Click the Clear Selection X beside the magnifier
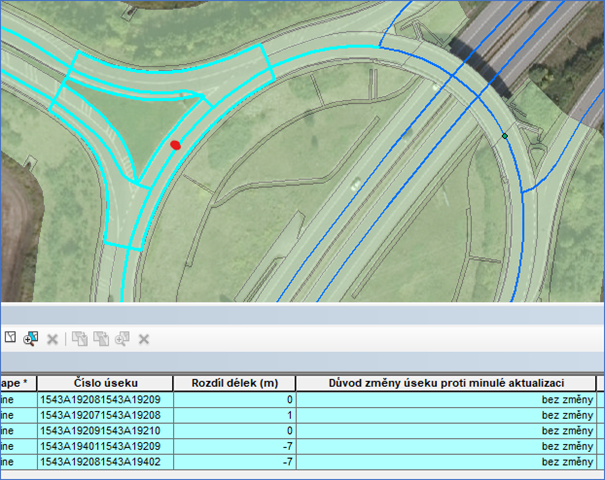605x480 pixels. [53, 339]
